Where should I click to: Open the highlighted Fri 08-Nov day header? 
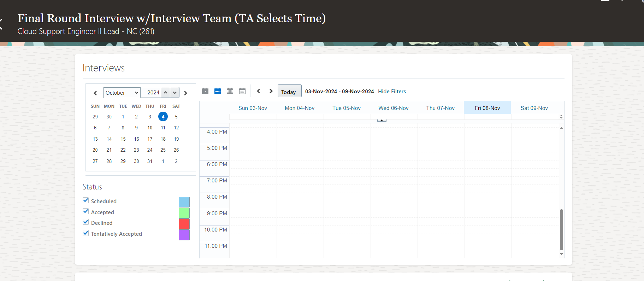[x=488, y=108]
